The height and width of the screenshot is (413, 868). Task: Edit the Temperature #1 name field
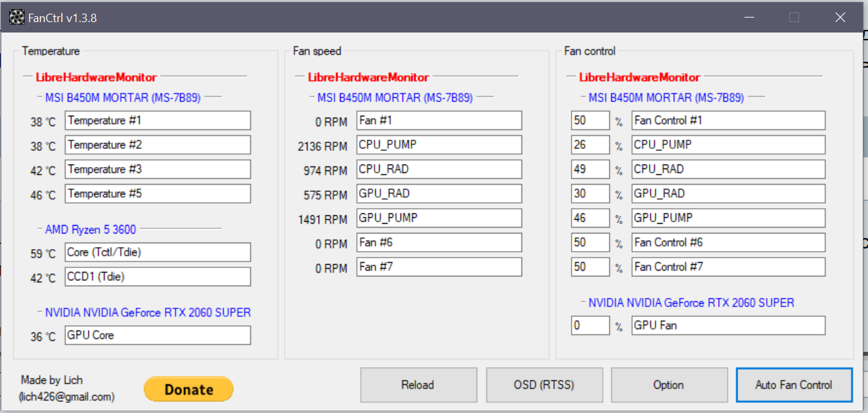[x=158, y=121]
